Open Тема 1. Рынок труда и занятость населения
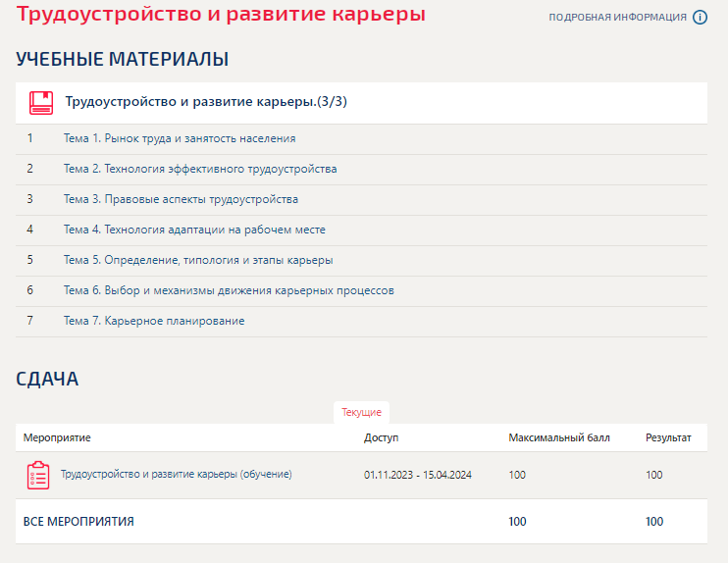728x563 pixels. [180, 138]
